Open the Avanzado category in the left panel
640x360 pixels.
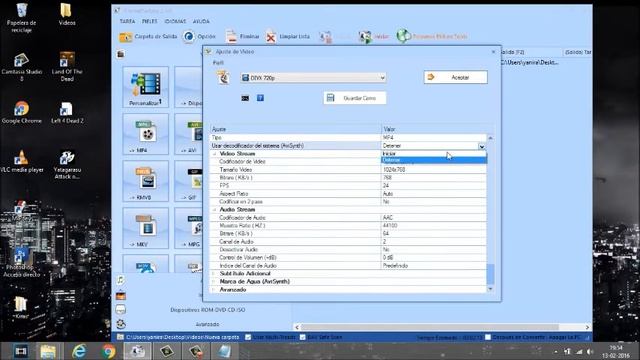click(x=207, y=324)
